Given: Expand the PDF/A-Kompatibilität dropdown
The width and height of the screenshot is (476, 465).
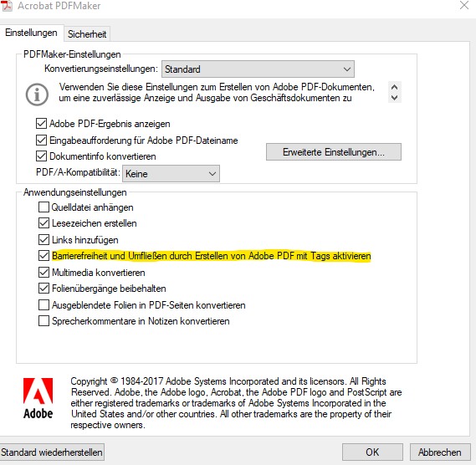Looking at the screenshot, I should [171, 174].
